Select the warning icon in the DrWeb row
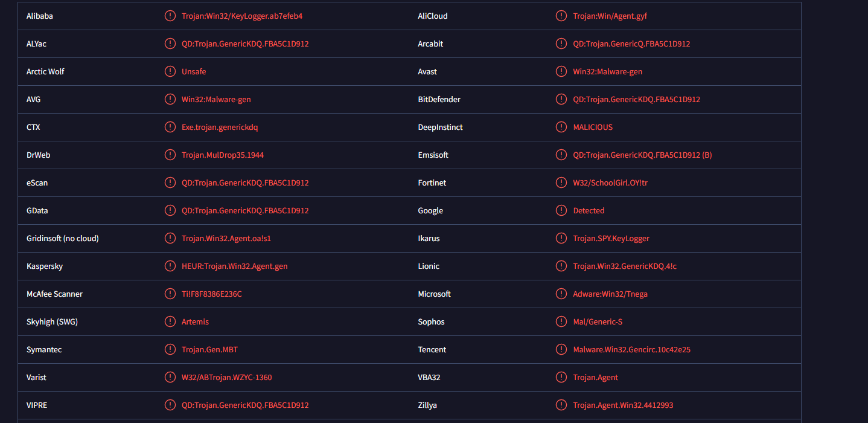Viewport: 868px width, 423px height. click(x=170, y=155)
